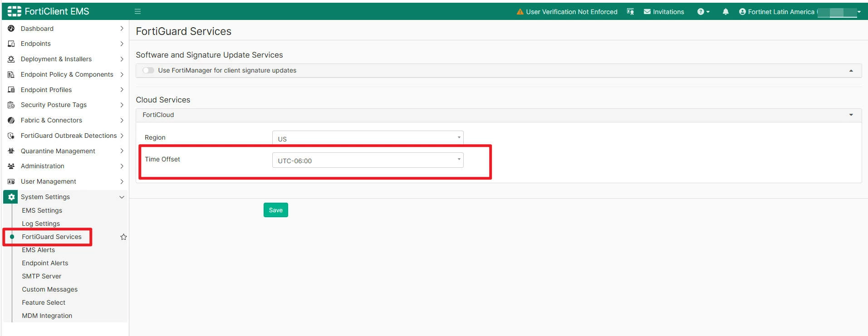Screen dimensions: 868x336
Task: Open the Security Posture Tags menu
Action: [54, 105]
